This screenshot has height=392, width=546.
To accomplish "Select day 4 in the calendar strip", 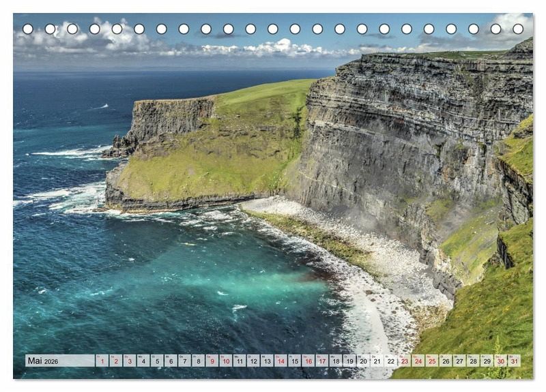I will (x=143, y=361).
